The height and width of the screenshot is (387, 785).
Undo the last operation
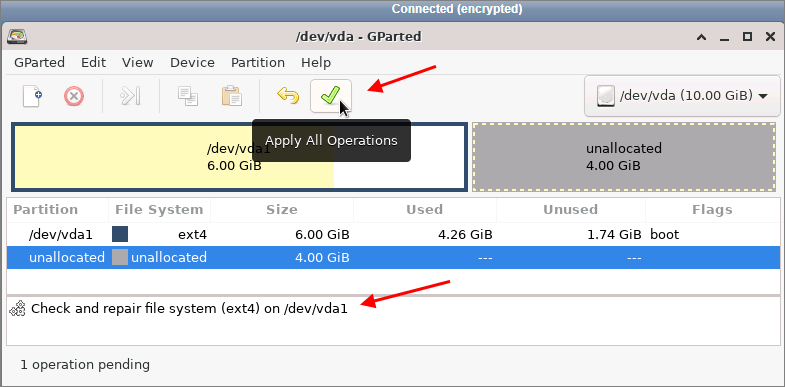[x=288, y=95]
